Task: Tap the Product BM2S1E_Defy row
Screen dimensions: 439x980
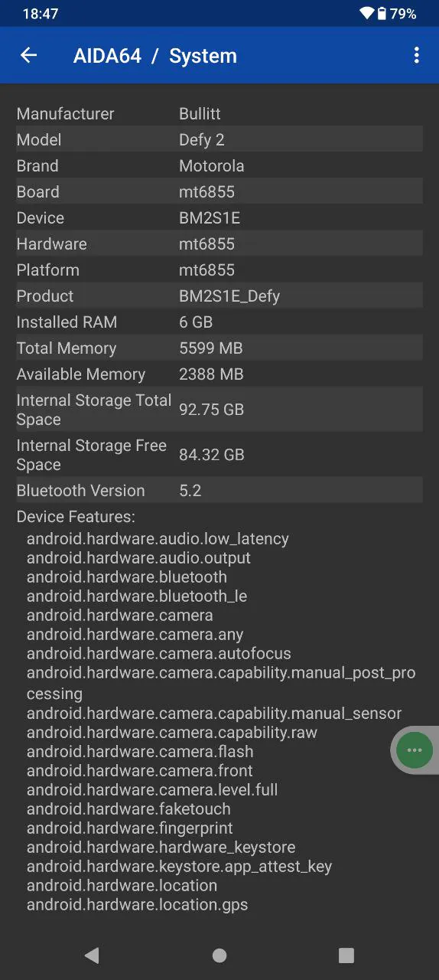Action: [x=219, y=296]
